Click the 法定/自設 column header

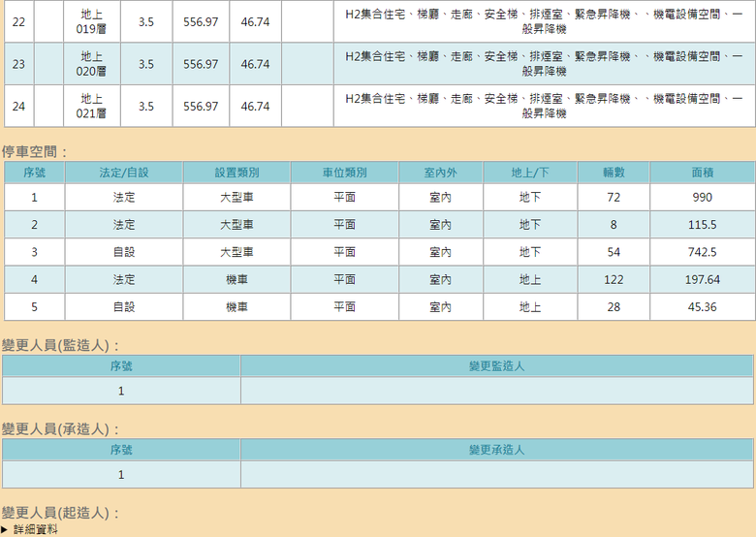pyautogui.click(x=124, y=173)
